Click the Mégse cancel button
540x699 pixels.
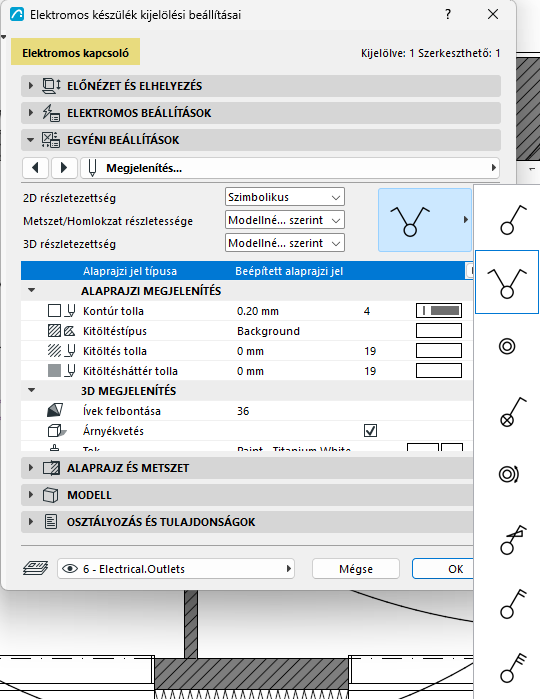(356, 569)
